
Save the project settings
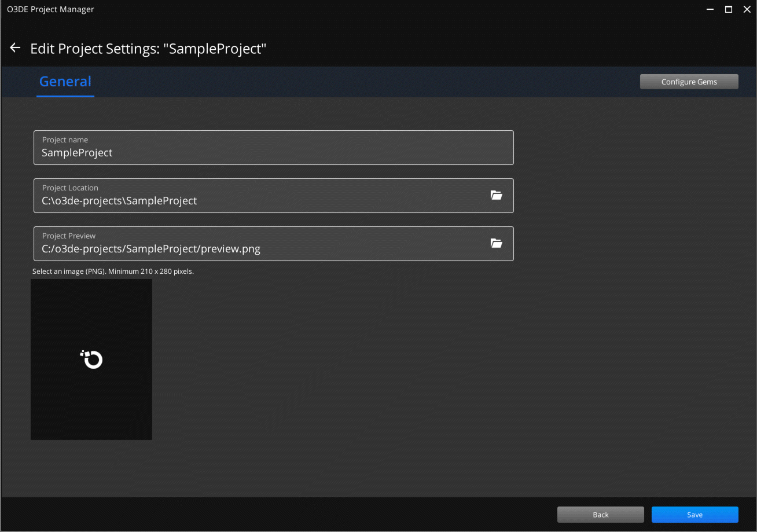point(694,514)
